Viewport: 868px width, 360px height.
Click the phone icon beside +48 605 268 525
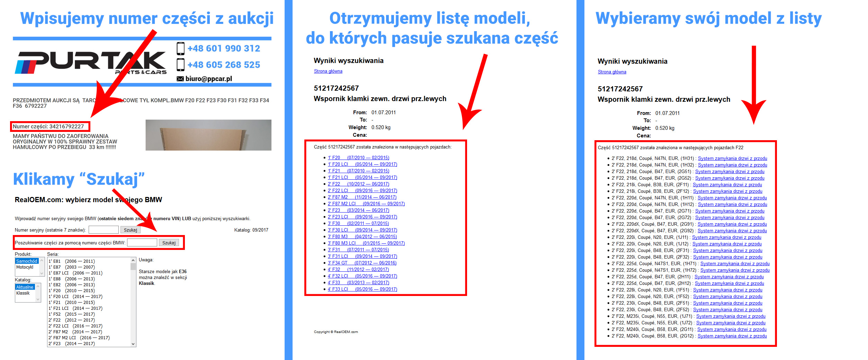(180, 65)
